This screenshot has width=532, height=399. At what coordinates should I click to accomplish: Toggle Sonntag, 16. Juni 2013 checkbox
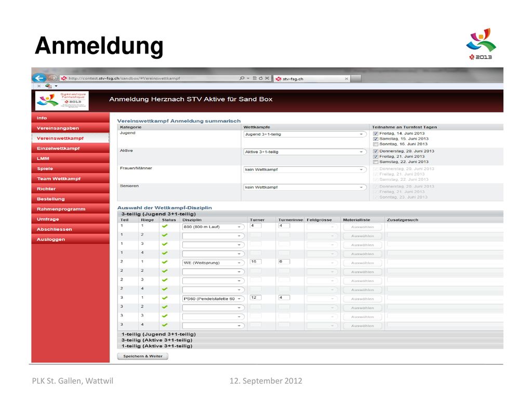pyautogui.click(x=376, y=144)
